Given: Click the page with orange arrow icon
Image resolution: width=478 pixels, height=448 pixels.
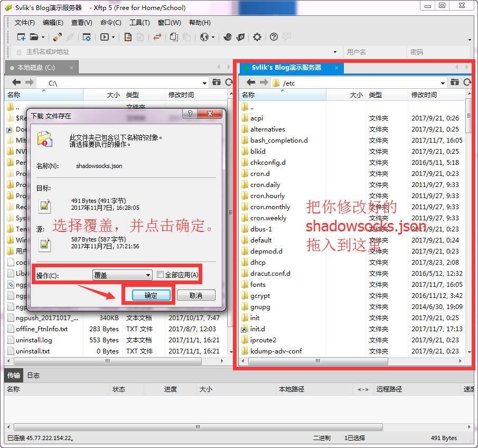Looking at the screenshot, I should coord(128,37).
